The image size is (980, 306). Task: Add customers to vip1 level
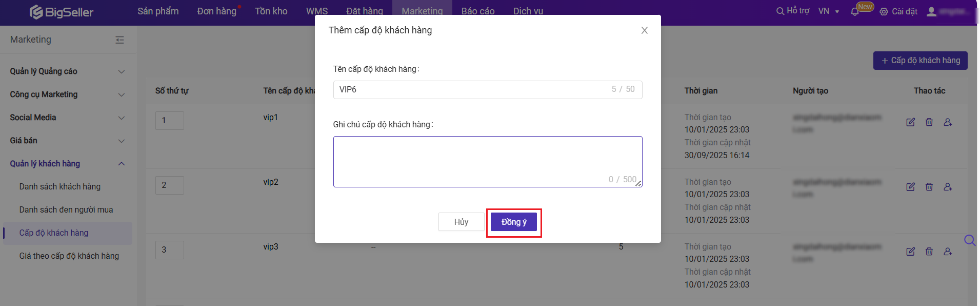[948, 122]
